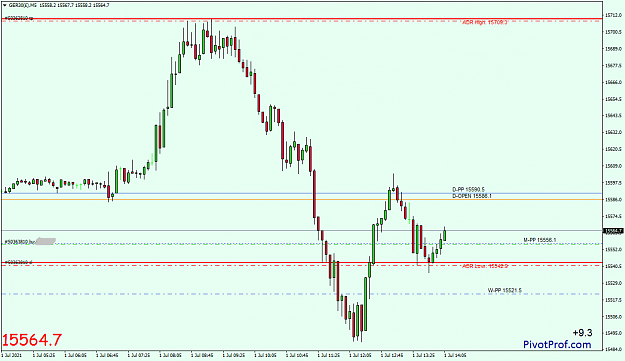Screen dimensions: 625x361
Task: Click the 1 Jul 08:05 time axis label
Action: click(x=171, y=355)
